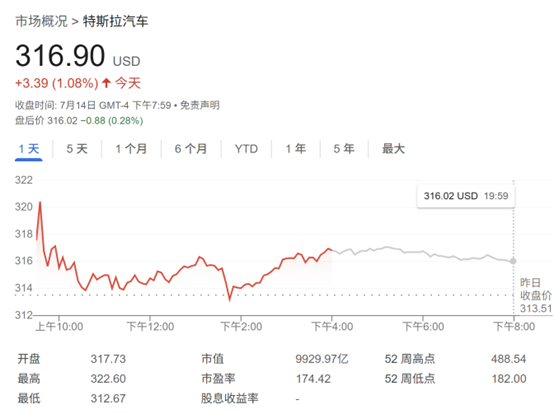Click the 318 y-axis label
This screenshot has width=554, height=414.
(x=24, y=234)
